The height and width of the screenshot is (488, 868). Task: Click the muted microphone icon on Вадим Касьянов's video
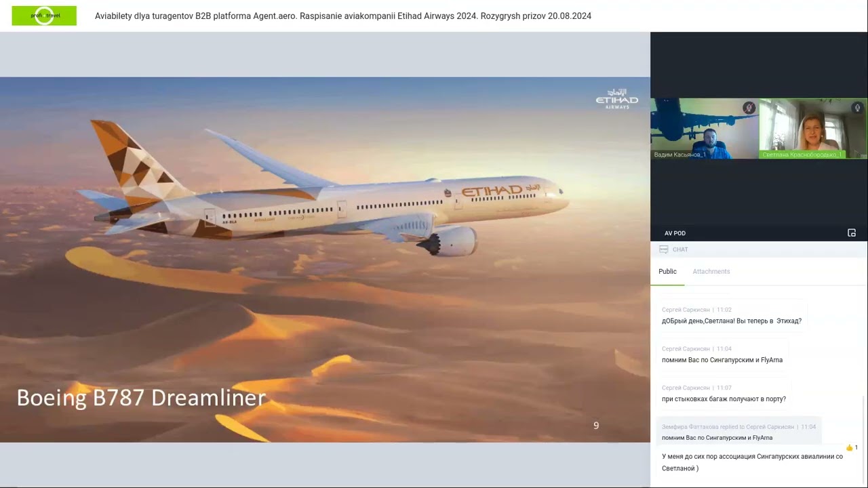[x=749, y=108]
